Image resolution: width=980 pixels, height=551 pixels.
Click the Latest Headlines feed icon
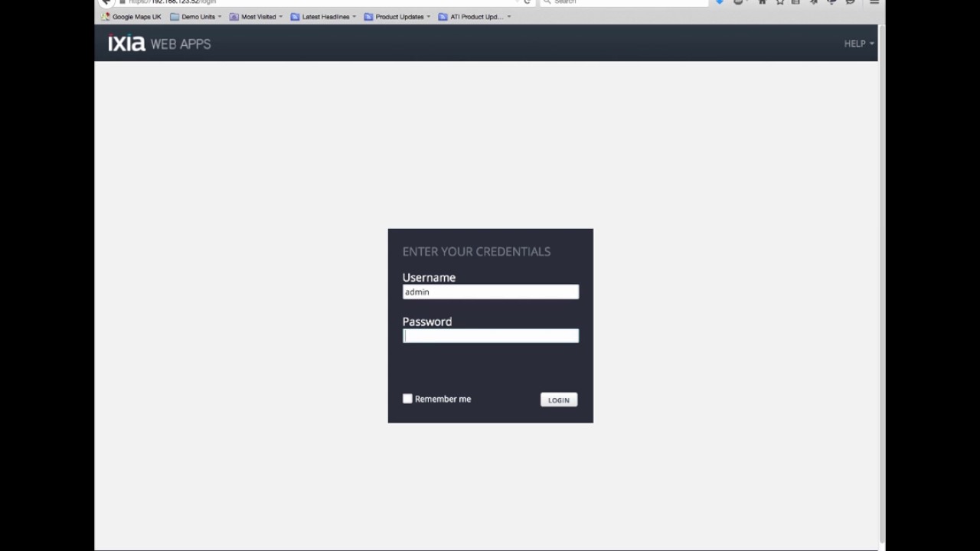295,17
